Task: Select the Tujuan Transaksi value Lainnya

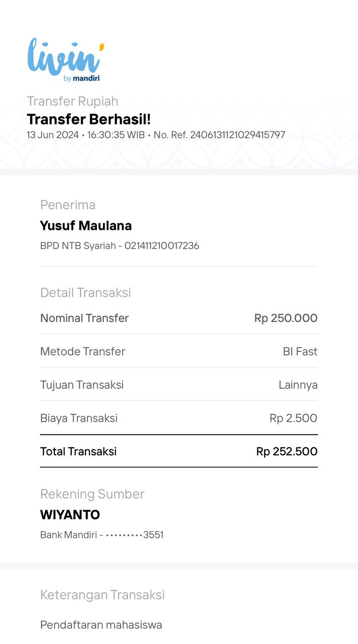Action: 298,385
